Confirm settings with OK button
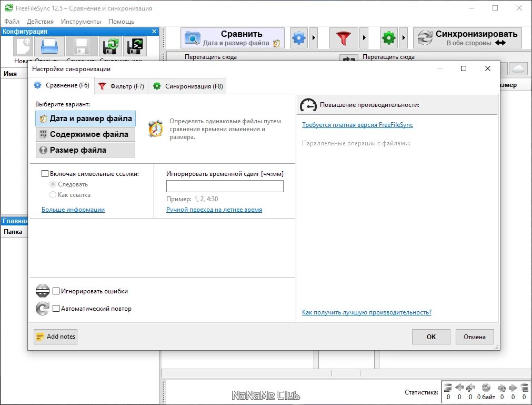This screenshot has width=532, height=405. coord(431,337)
